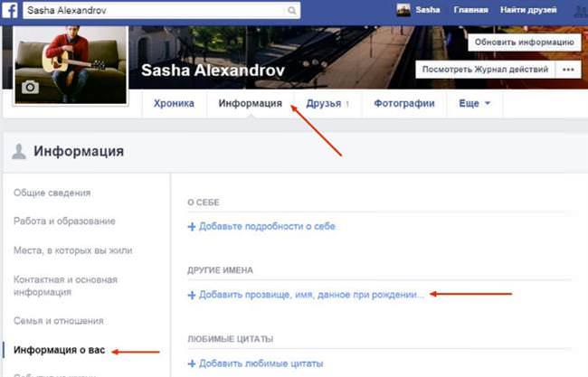The width and height of the screenshot is (588, 377).
Task: Switch to the Друзья tab
Action: pos(327,103)
